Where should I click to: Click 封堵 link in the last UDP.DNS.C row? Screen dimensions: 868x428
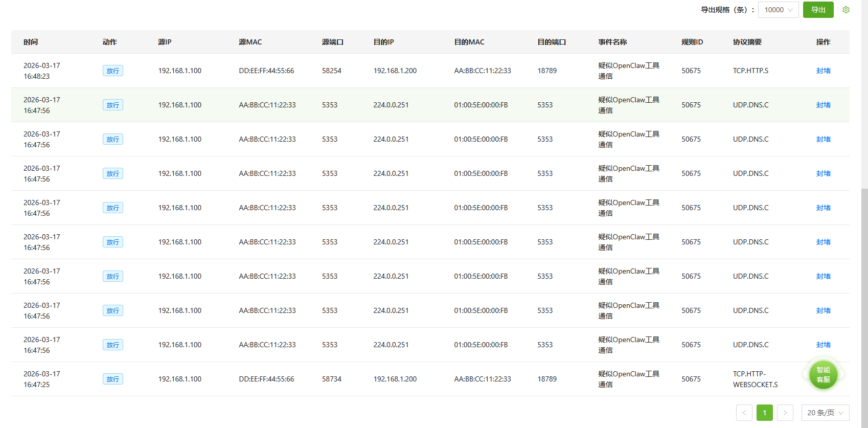click(x=823, y=345)
